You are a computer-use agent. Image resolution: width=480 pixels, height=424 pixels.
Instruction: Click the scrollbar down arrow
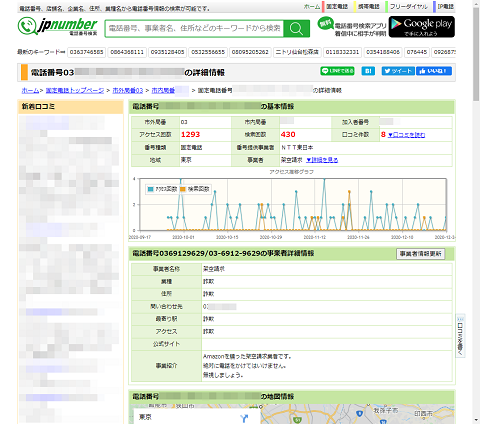[x=476, y=420]
